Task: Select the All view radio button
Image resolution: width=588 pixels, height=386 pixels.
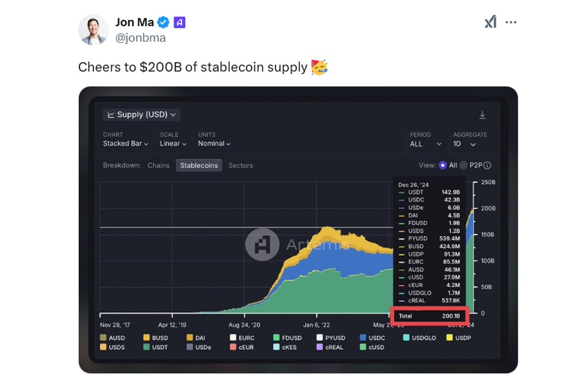Action: tap(443, 166)
